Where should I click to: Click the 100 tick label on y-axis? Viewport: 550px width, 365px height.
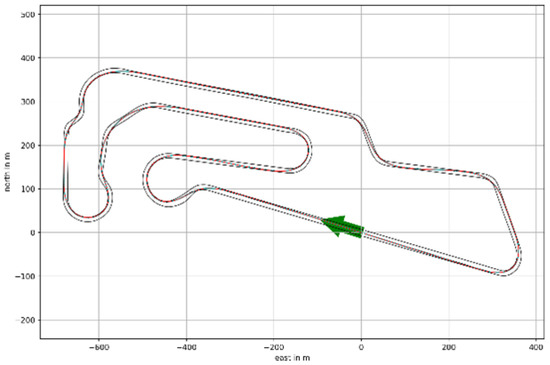28,189
